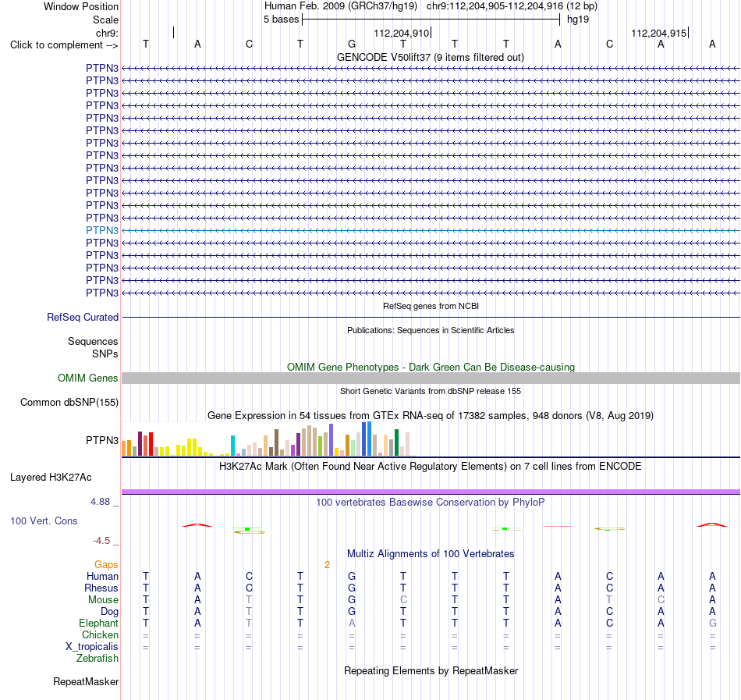
Task: Open 'Repeating Elements by RepeatMasker' title
Action: [x=431, y=670]
